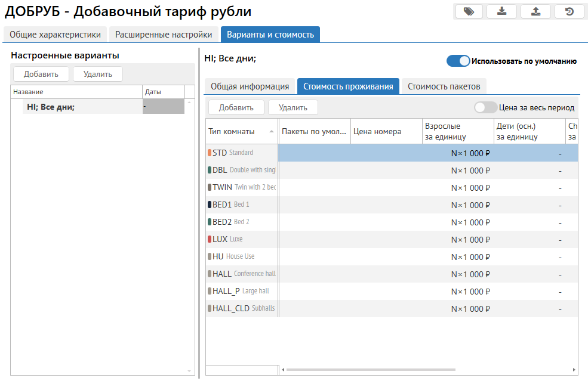The image size is (588, 381).
Task: Click the download icon button
Action: [x=502, y=11]
